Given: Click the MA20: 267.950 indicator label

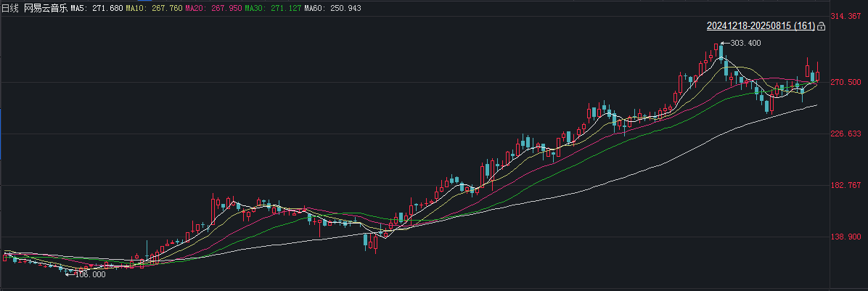Looking at the screenshot, I should pyautogui.click(x=212, y=8).
